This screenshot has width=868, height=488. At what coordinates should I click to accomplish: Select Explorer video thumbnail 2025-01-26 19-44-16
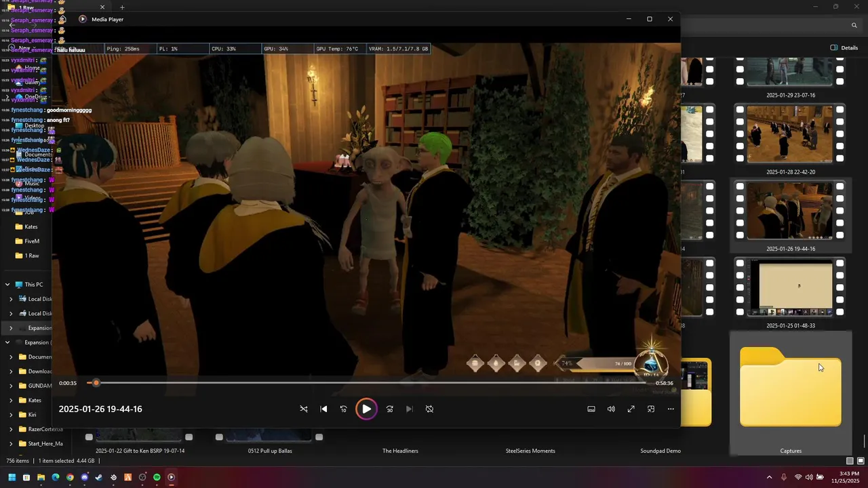click(791, 216)
